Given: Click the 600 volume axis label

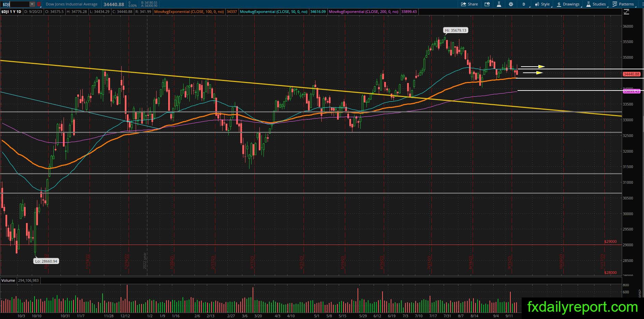Looking at the screenshot, I should click(x=626, y=292).
